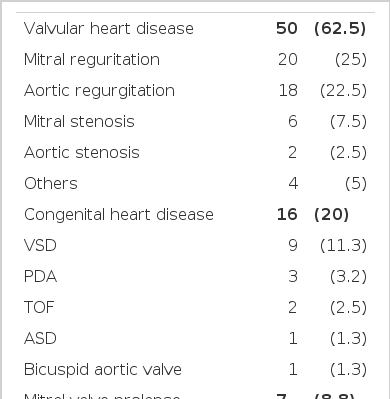Click the Mitral reguritation row label
Image resolution: width=390 pixels, height=399 pixels.
click(x=92, y=60)
